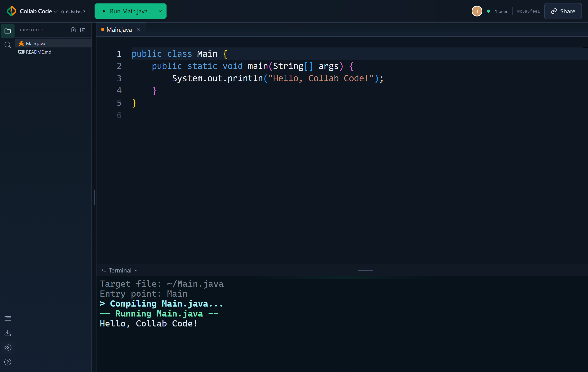Open the Terminal panel dropdown chevron
This screenshot has height=372, width=588.
pyautogui.click(x=136, y=270)
